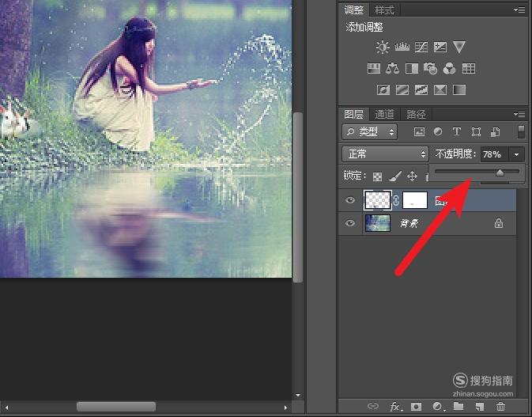Viewport: 532px width, 417px height.
Task: Add a layer mask
Action: click(416, 406)
